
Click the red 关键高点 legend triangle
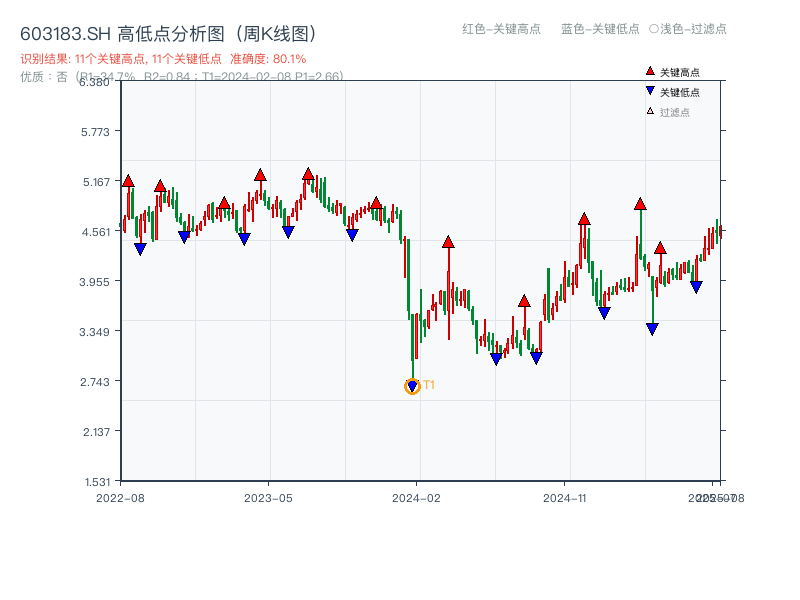pos(650,72)
